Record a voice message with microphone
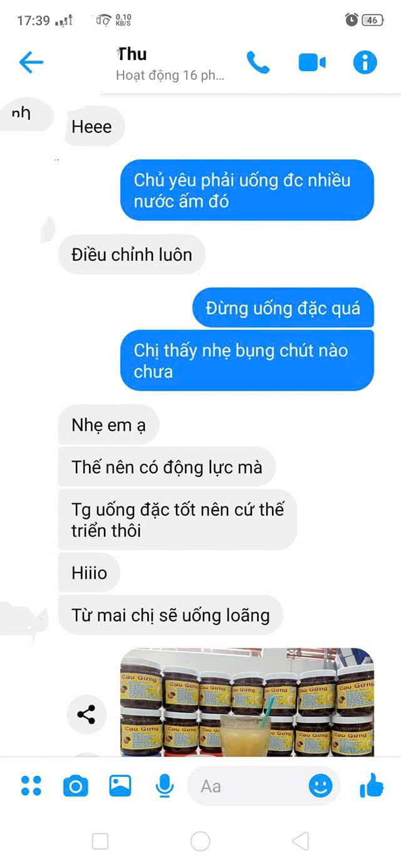The height and width of the screenshot is (868, 401). 165,786
